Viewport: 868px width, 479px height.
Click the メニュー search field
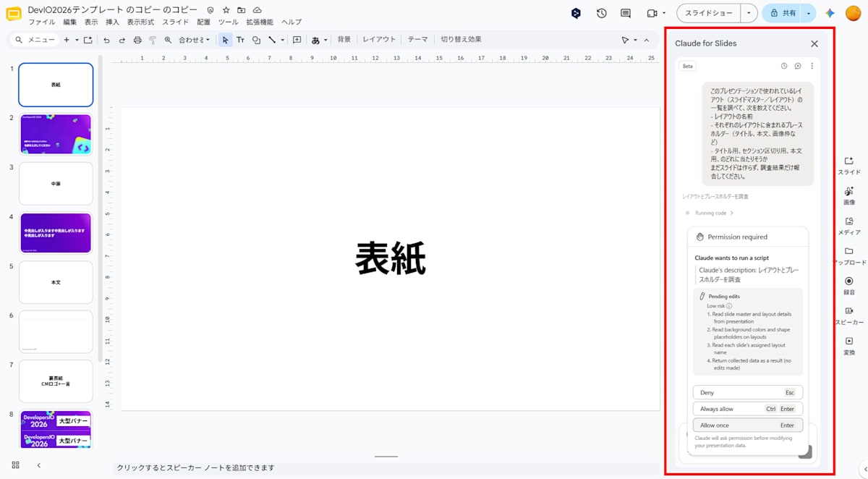point(35,40)
